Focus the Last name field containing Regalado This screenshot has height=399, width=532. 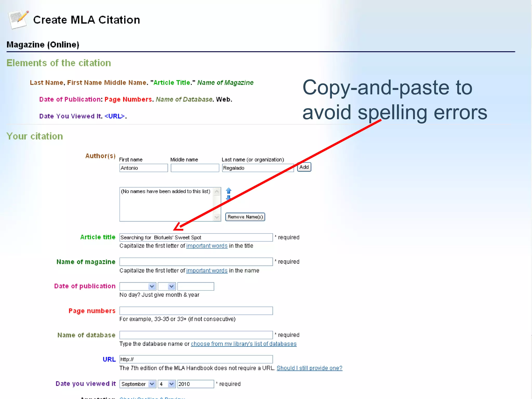[258, 168]
